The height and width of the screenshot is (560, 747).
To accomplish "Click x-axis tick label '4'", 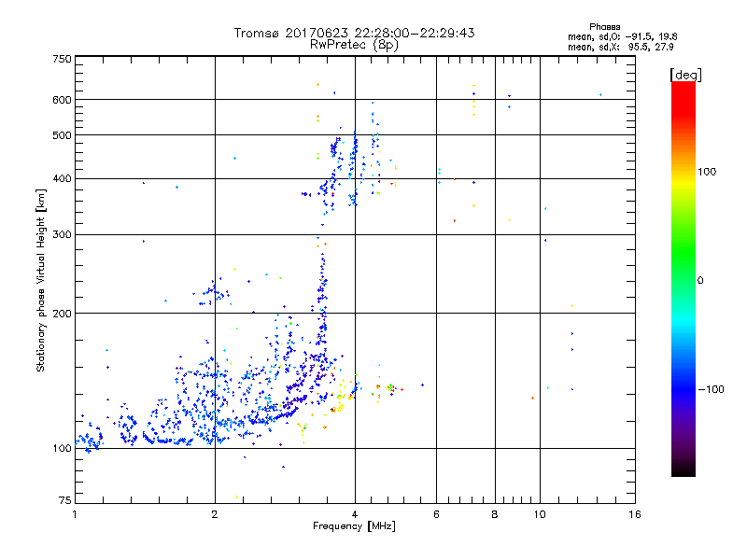I will (355, 514).
